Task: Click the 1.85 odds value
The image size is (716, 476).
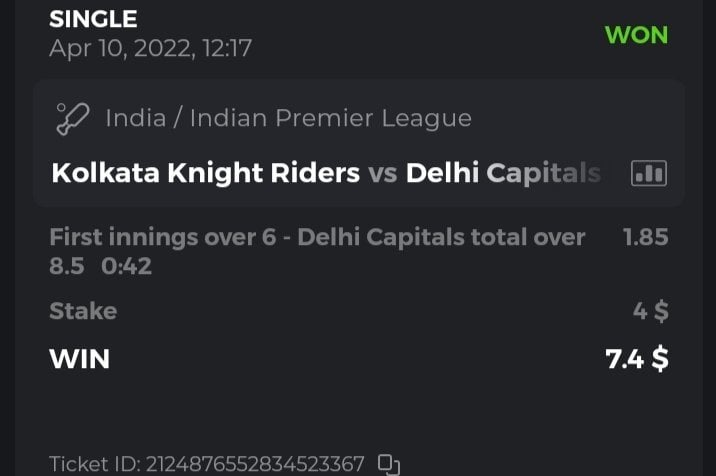Action: (645, 238)
